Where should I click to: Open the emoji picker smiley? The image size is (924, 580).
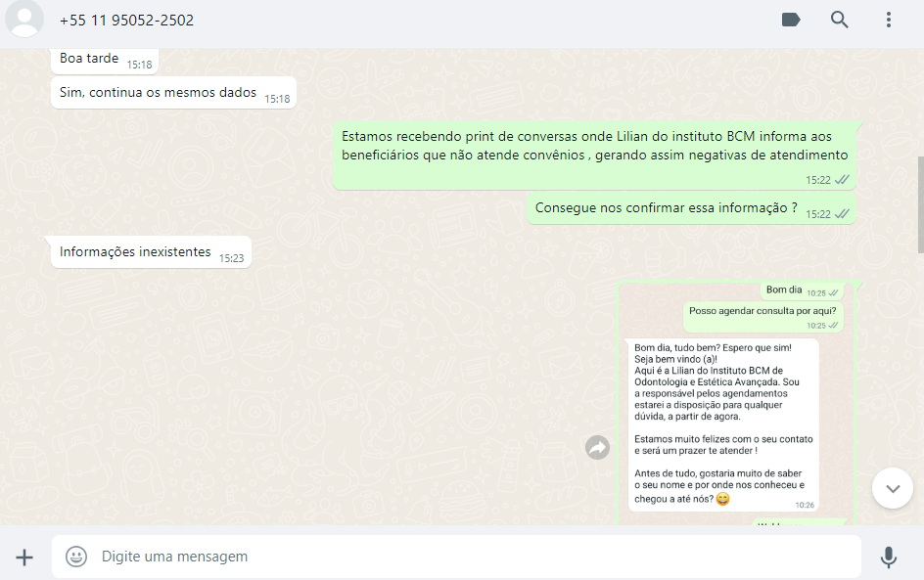click(x=76, y=557)
